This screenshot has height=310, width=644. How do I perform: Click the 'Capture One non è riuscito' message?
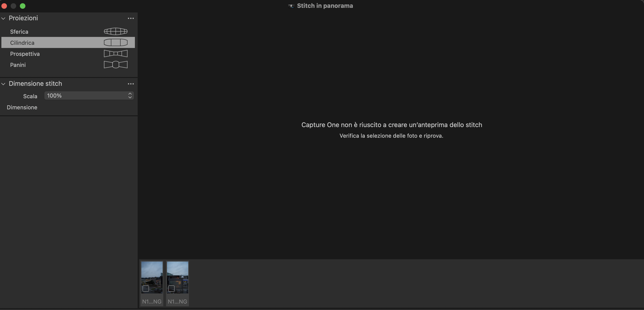(392, 125)
